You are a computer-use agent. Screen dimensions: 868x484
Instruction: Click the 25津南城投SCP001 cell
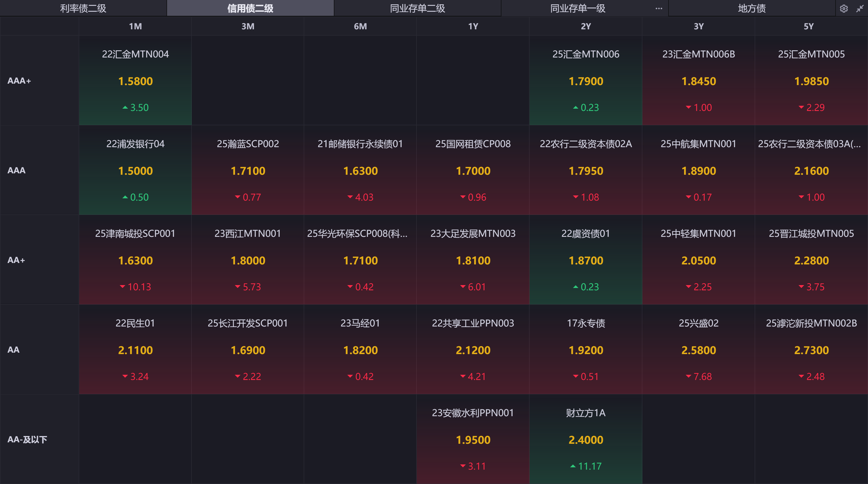click(135, 260)
